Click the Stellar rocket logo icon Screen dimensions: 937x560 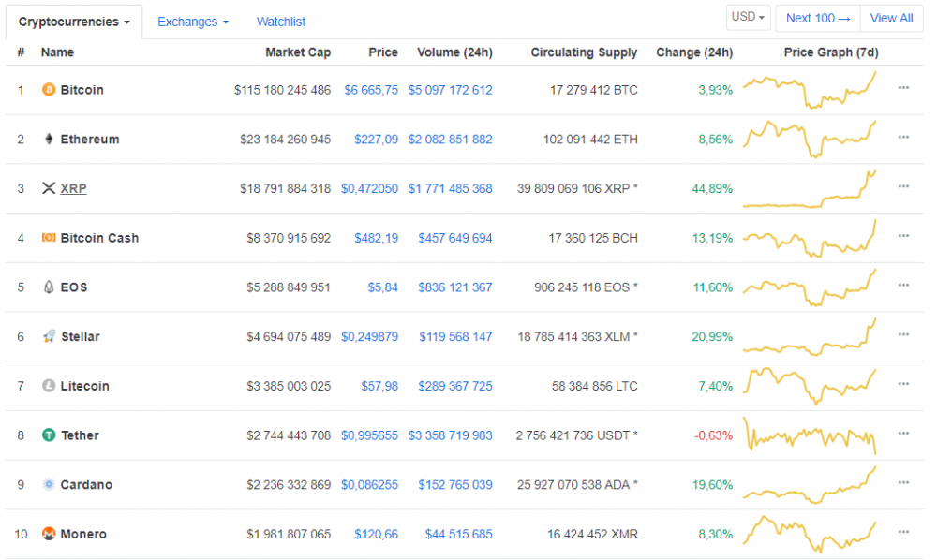(x=49, y=336)
